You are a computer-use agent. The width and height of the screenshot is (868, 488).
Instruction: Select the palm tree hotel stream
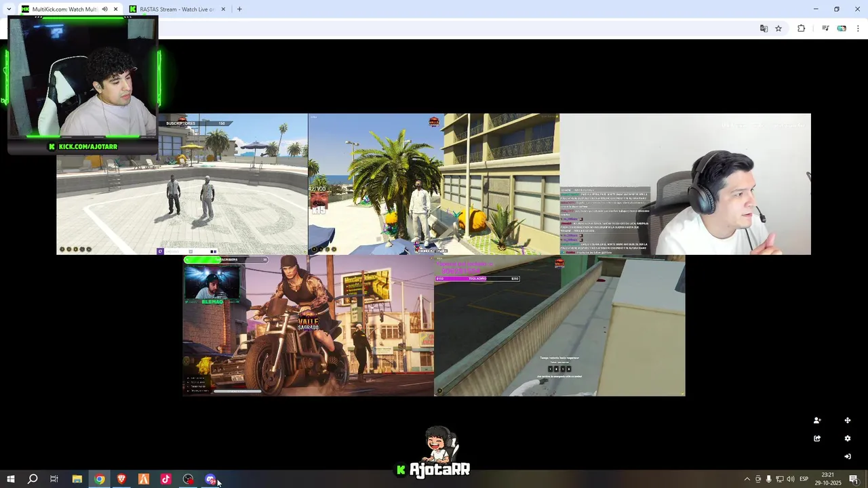click(x=434, y=184)
